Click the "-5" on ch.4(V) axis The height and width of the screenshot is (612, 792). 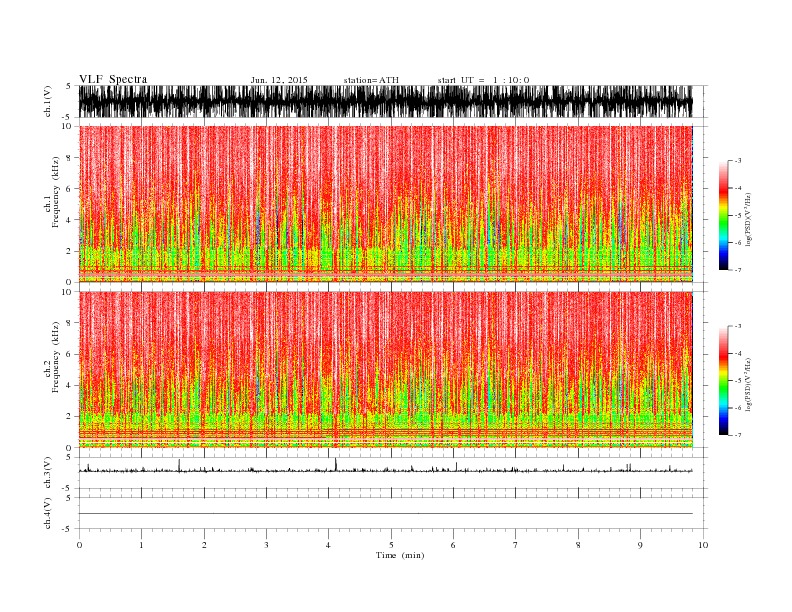point(68,529)
